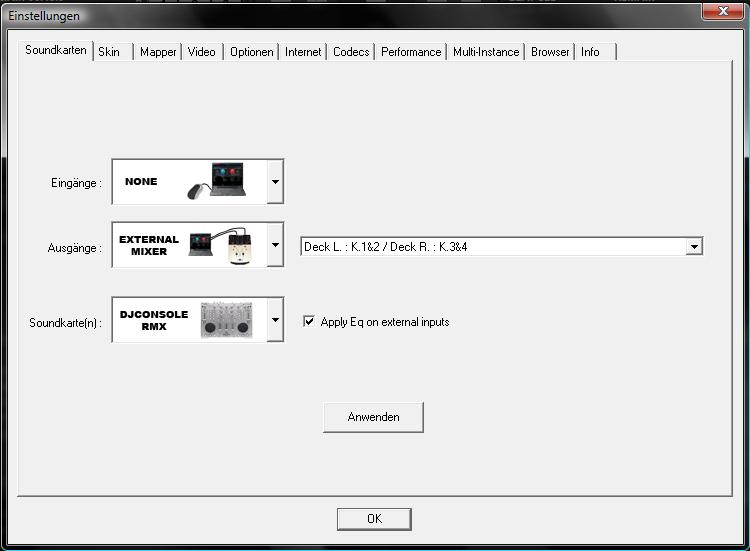Select the Multi-Instance tab
Screen dimensions: 750x551
point(486,52)
